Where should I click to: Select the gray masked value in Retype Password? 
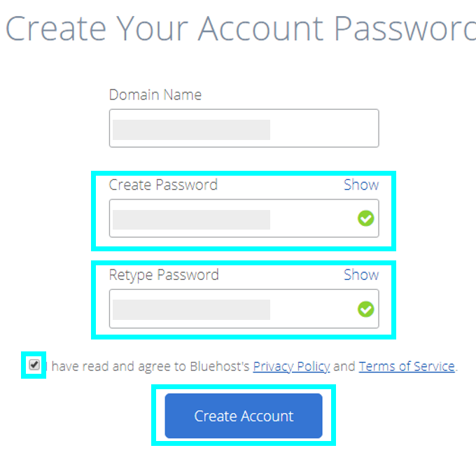click(191, 309)
